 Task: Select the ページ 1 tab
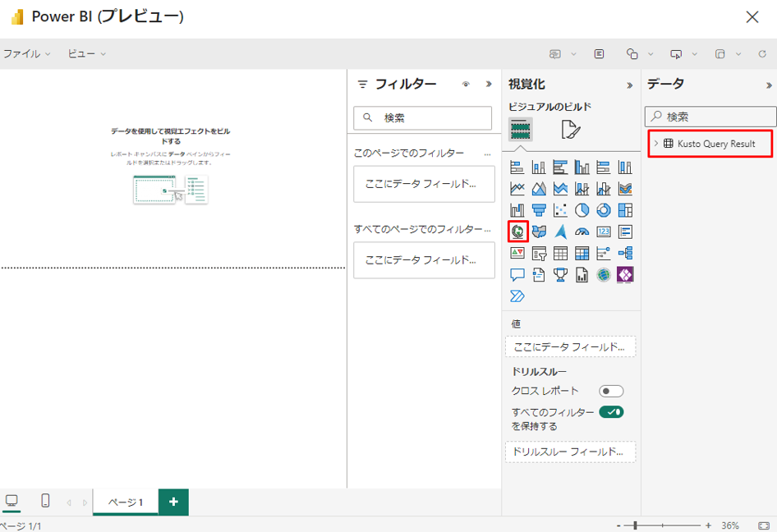[x=126, y=502]
